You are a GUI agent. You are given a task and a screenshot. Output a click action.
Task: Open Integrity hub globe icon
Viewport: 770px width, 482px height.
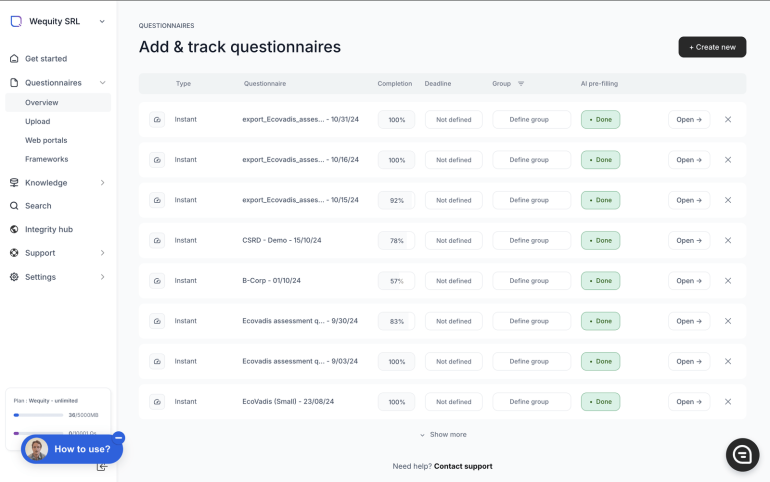(x=15, y=229)
